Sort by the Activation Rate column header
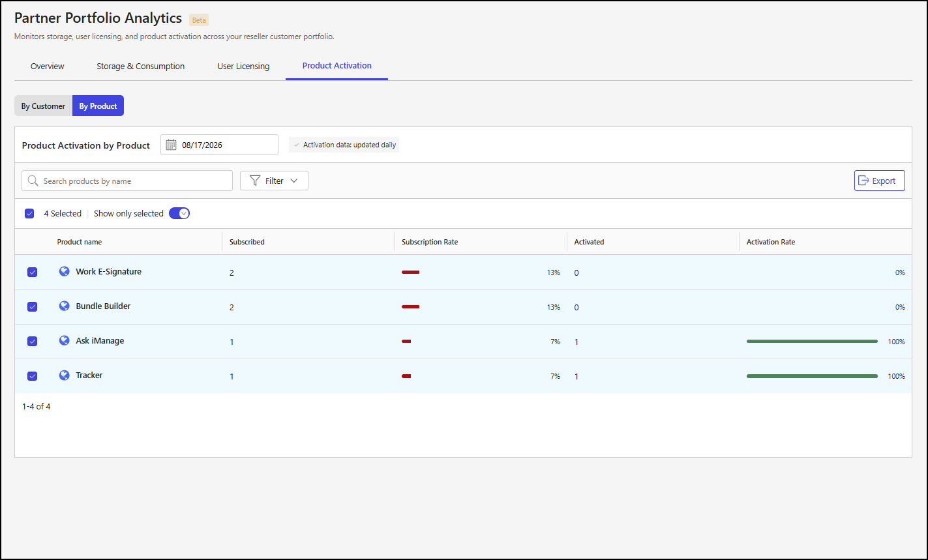The height and width of the screenshot is (560, 928). coord(771,242)
